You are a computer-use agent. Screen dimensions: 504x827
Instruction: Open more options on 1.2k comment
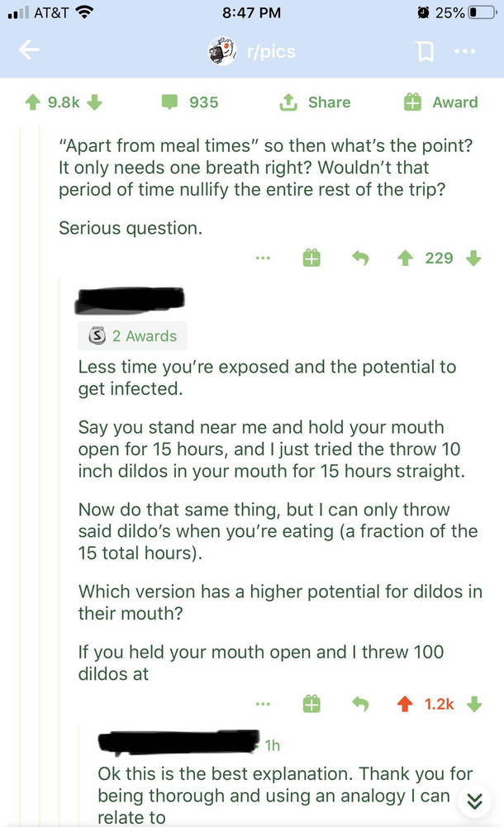(x=263, y=704)
